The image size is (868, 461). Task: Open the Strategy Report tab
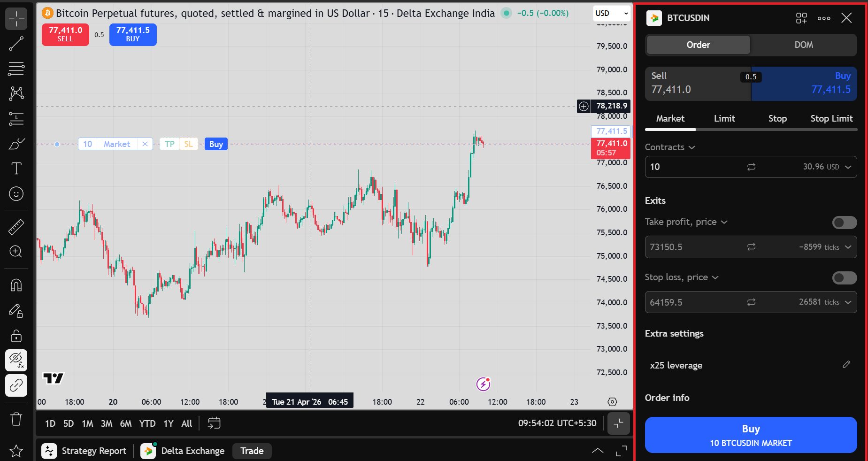click(x=84, y=451)
